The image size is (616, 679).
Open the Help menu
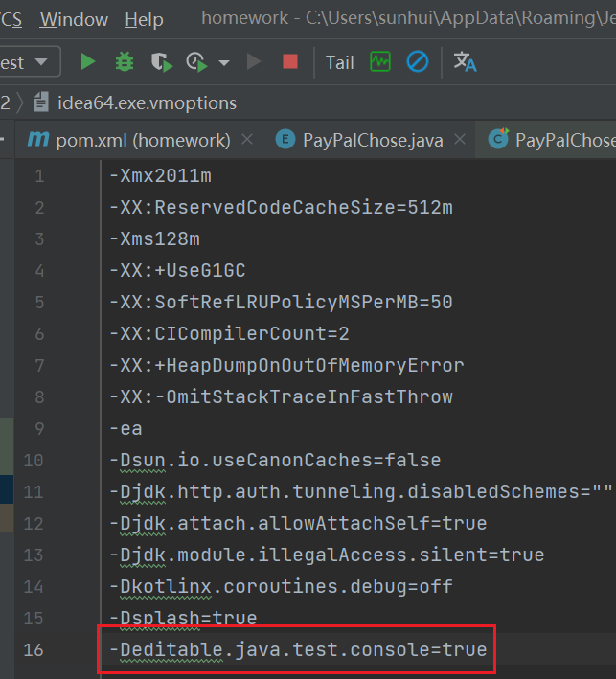pyautogui.click(x=144, y=19)
